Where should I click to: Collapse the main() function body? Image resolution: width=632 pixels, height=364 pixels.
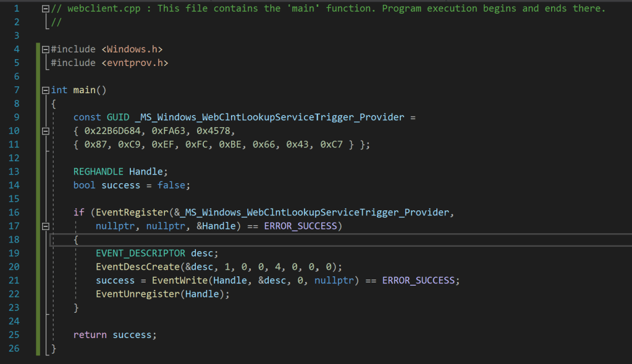point(45,90)
